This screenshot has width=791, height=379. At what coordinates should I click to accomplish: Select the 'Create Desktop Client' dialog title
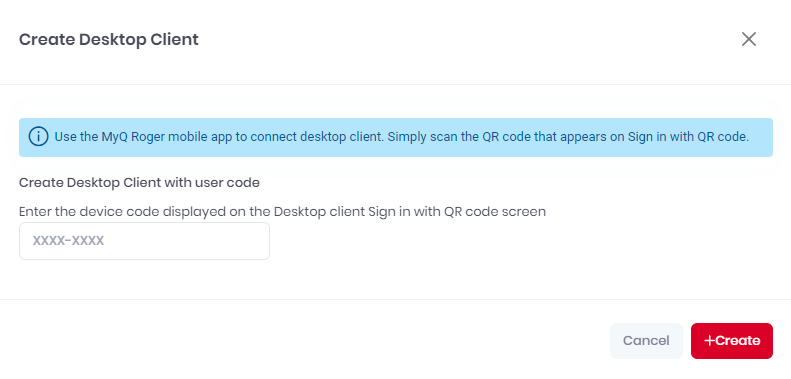[108, 39]
